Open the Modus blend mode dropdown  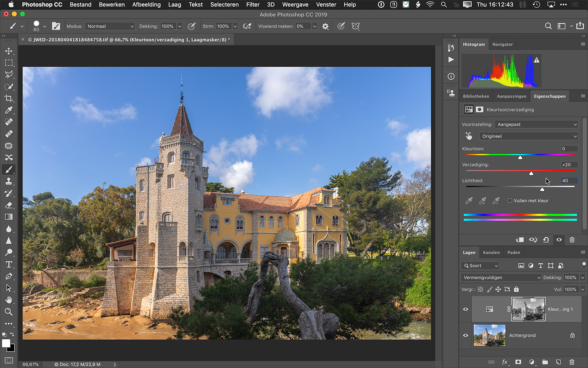pos(110,26)
